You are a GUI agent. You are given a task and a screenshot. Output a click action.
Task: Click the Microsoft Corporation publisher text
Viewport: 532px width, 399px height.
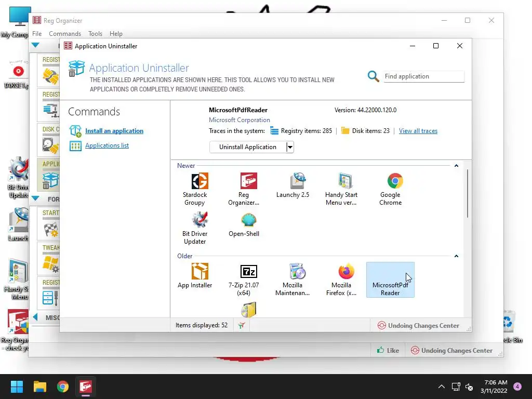(x=240, y=120)
